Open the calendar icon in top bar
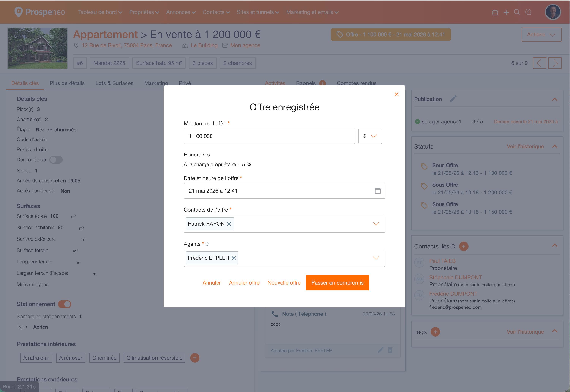This screenshot has width=570, height=392. point(495,12)
